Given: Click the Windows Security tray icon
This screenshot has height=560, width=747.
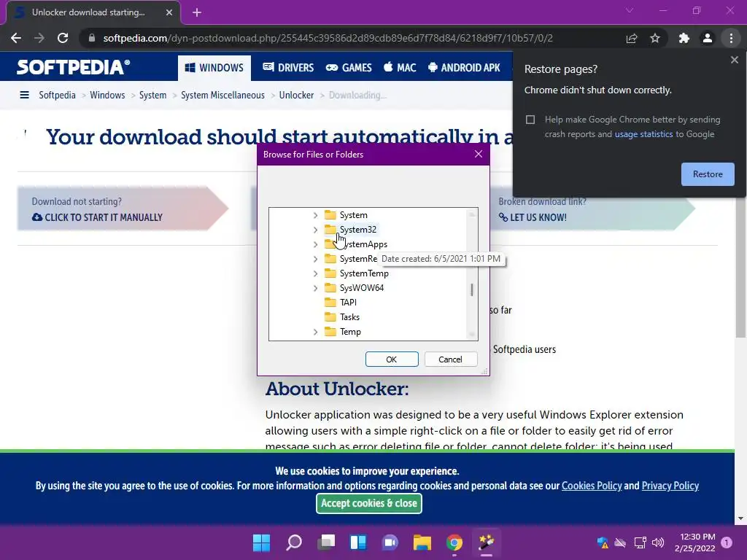Looking at the screenshot, I should click(602, 542).
